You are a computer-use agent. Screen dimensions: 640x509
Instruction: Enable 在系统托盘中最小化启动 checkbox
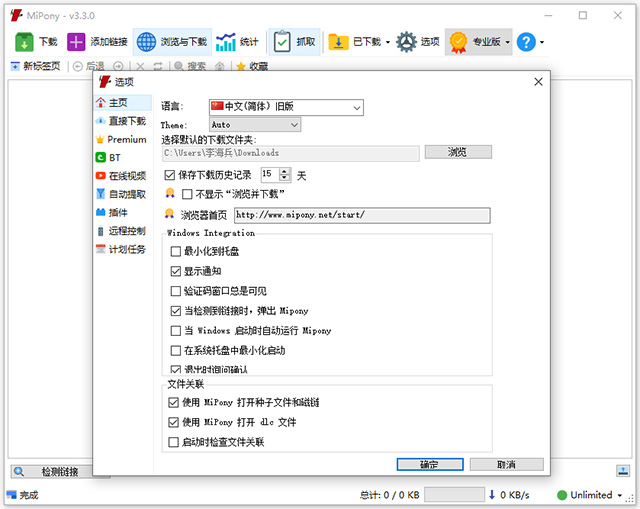(x=176, y=350)
